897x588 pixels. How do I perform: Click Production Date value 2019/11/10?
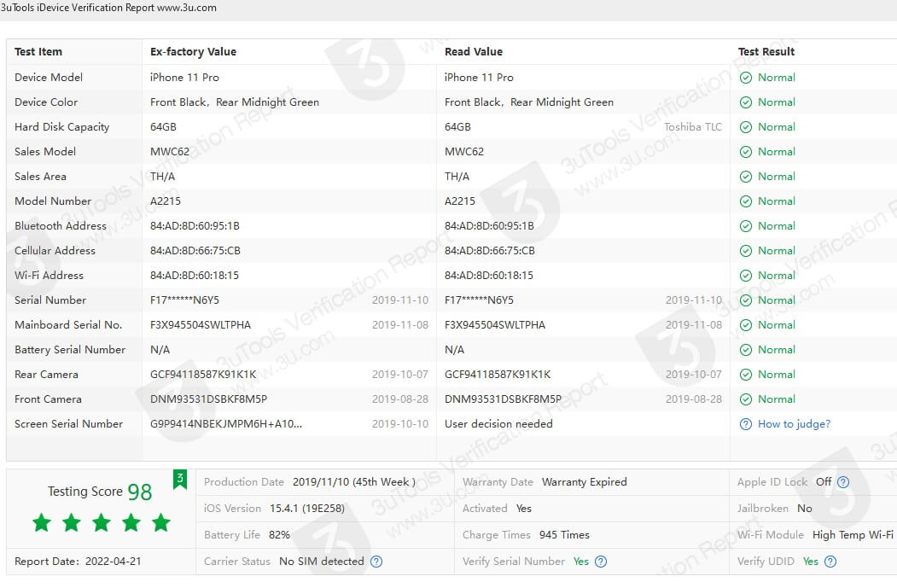point(354,482)
